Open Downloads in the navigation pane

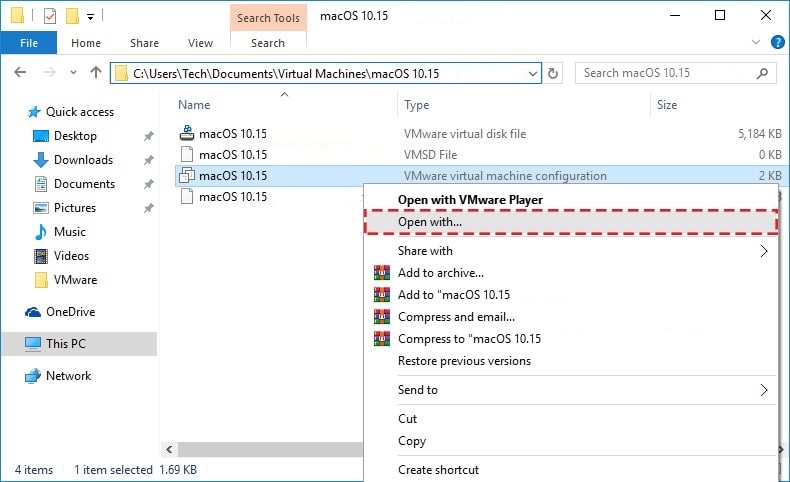point(83,160)
